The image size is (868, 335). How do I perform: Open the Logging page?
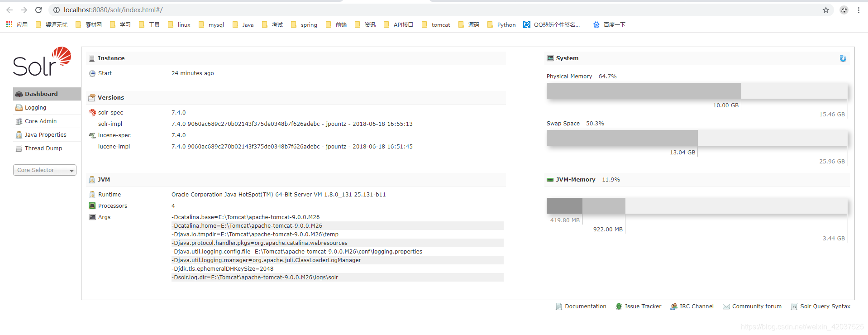tap(47, 108)
